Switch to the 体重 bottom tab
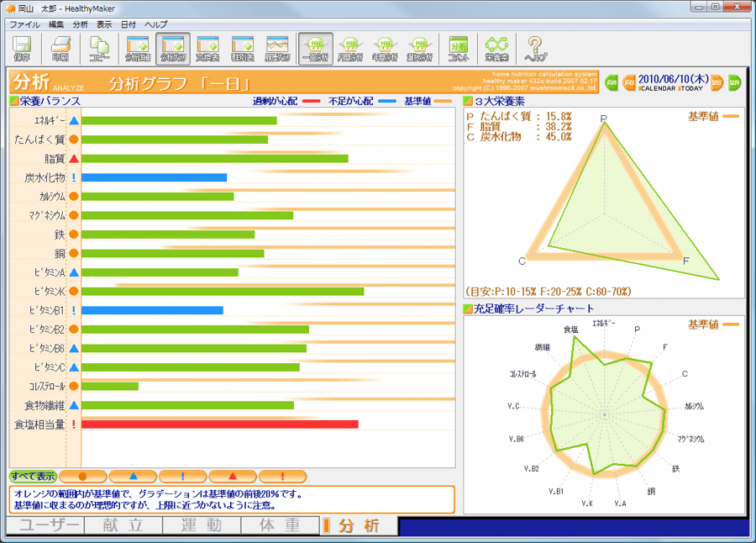 point(280,525)
